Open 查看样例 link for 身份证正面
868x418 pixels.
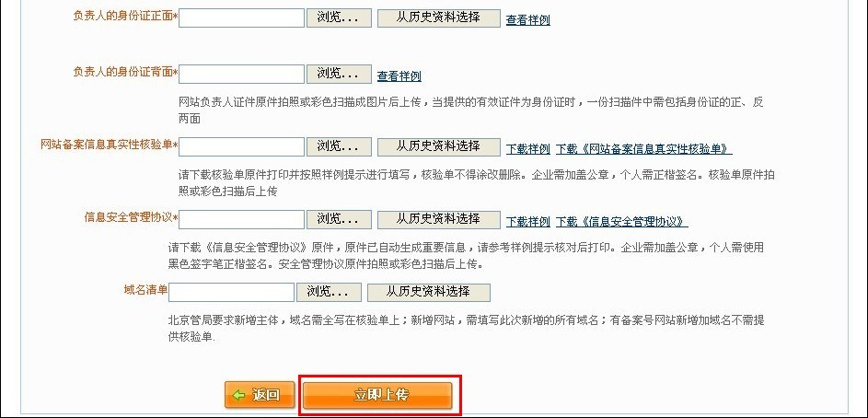tap(527, 20)
